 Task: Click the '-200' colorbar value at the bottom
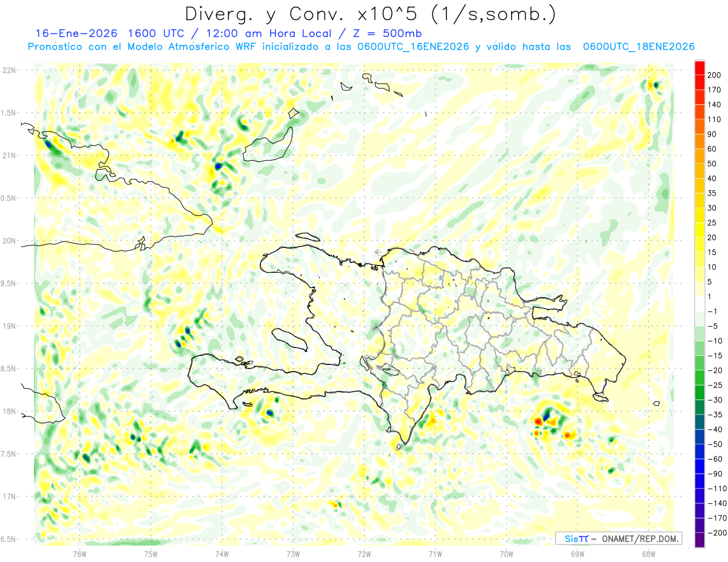[716, 532]
